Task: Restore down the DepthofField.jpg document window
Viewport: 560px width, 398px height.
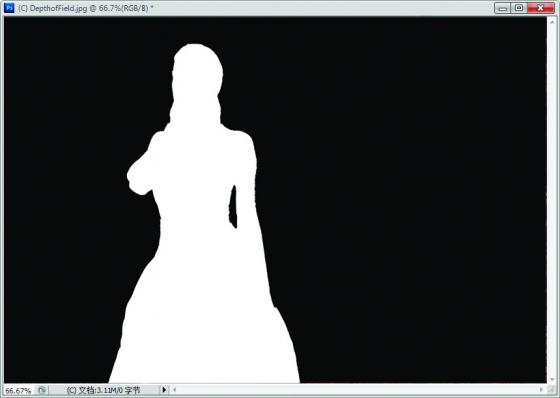Action: point(519,8)
